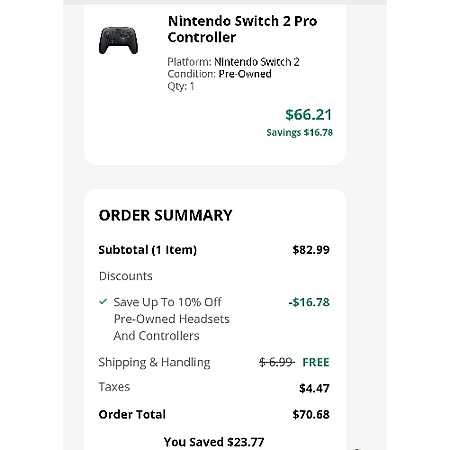Screen dimensions: 450x450
Task: Click the -$16.78 discount amount
Action: (309, 302)
